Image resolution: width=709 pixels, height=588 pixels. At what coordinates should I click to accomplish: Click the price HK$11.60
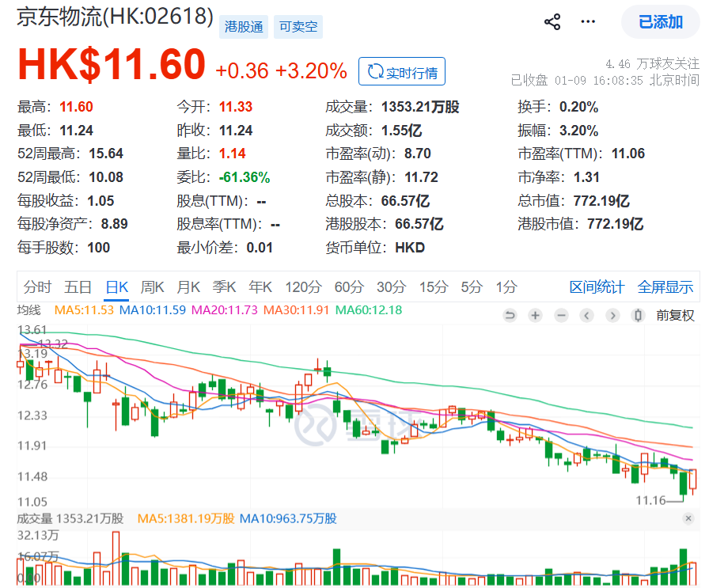(x=112, y=64)
